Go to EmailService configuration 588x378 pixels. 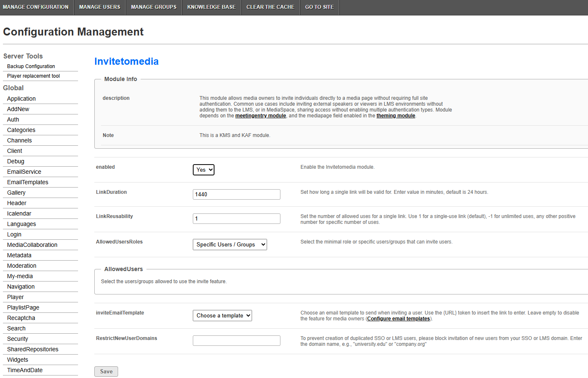pos(24,172)
